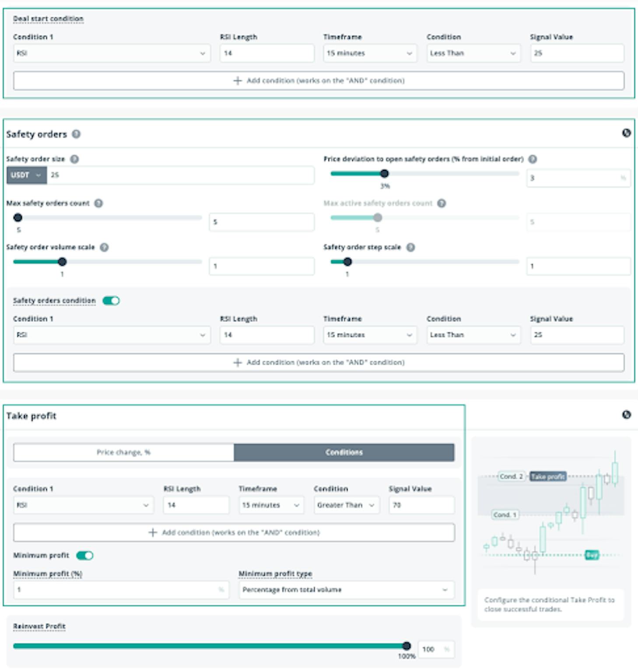Select the Conditions tab

344,452
